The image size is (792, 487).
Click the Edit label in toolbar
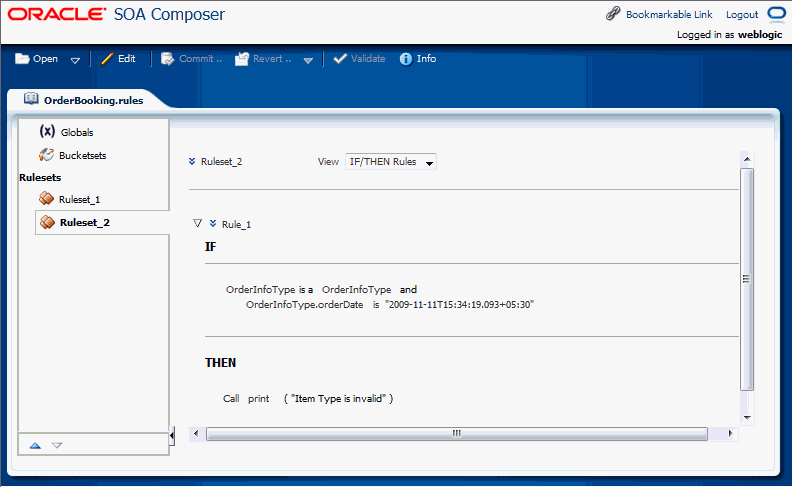(127, 59)
